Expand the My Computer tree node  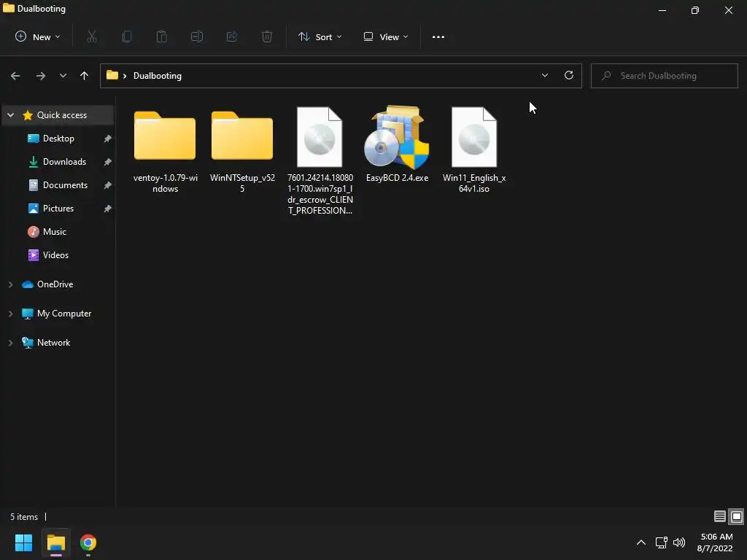pos(10,314)
